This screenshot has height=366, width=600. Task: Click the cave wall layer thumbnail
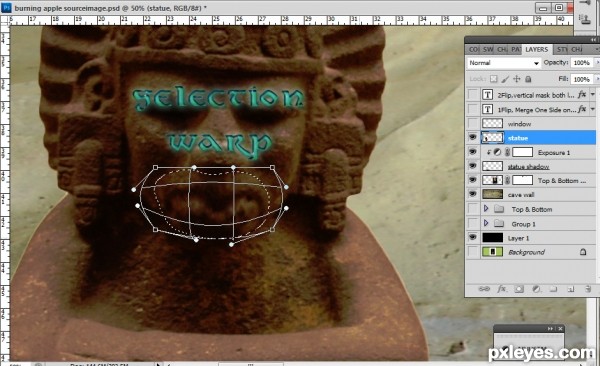click(x=492, y=194)
